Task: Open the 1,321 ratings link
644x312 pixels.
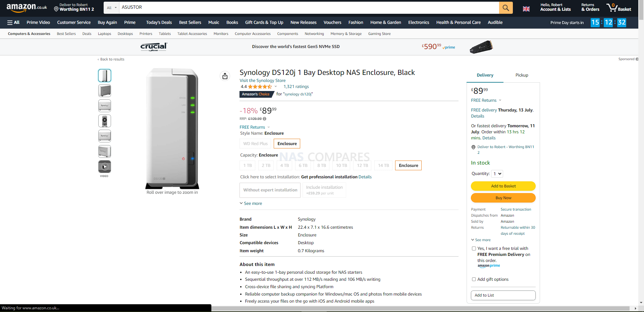Action: click(296, 87)
